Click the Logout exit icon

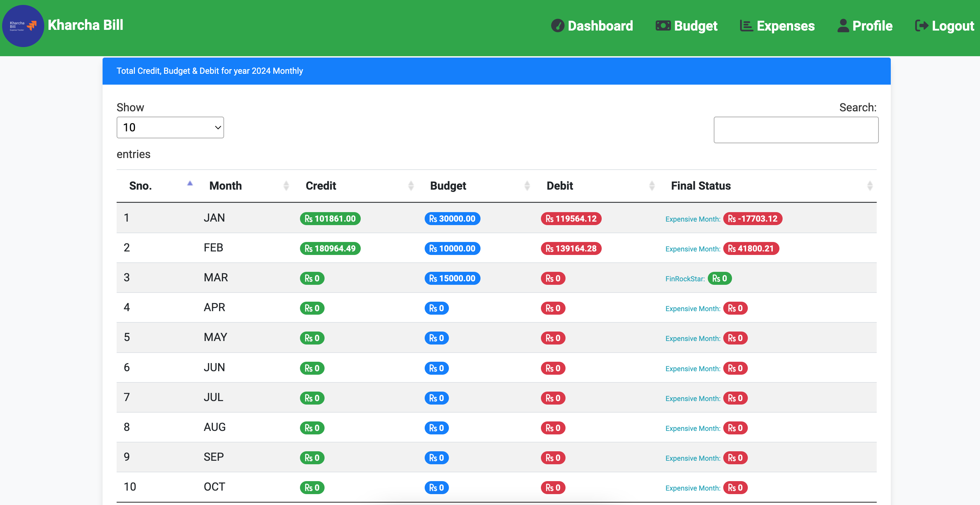pos(922,26)
